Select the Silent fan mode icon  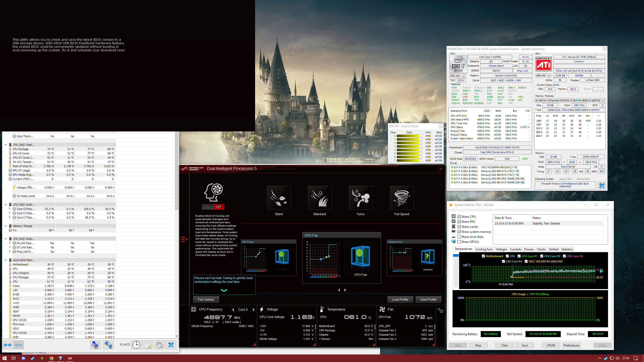click(x=278, y=198)
